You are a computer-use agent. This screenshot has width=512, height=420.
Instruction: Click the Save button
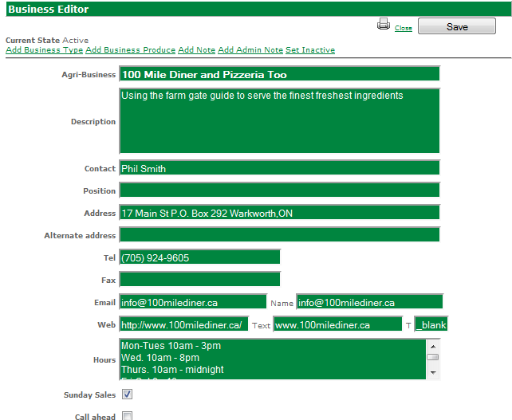click(x=457, y=26)
